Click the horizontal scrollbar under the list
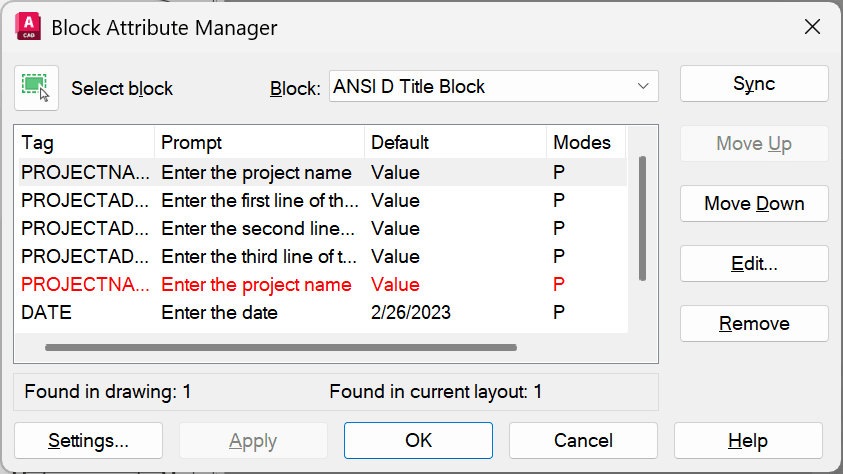843x474 pixels. point(281,348)
